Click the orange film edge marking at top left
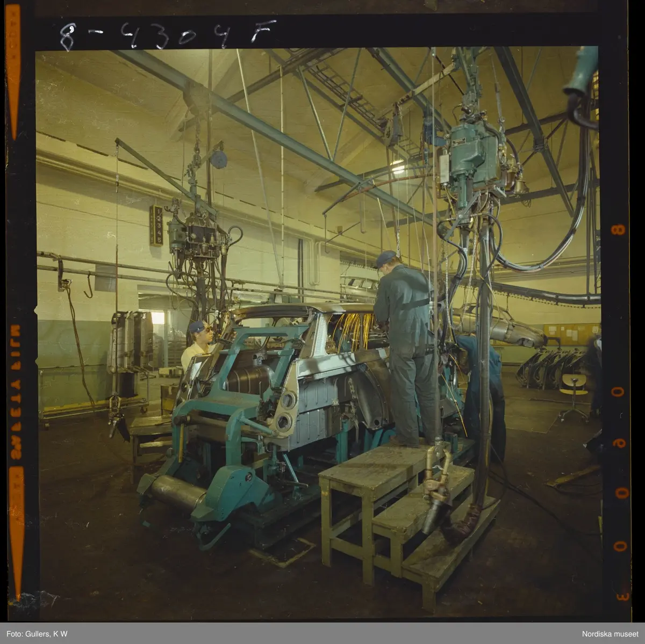Screen dimensions: 645x644 pyautogui.click(x=13, y=70)
